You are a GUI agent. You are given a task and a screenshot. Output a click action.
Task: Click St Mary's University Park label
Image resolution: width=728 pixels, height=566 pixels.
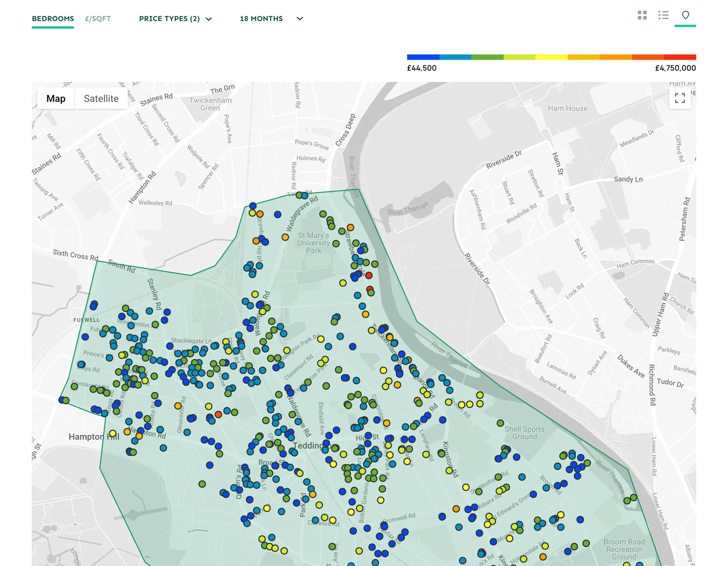(313, 243)
